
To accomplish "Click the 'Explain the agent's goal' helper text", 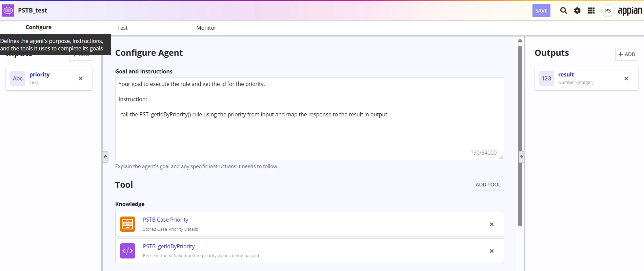I will click(x=196, y=166).
